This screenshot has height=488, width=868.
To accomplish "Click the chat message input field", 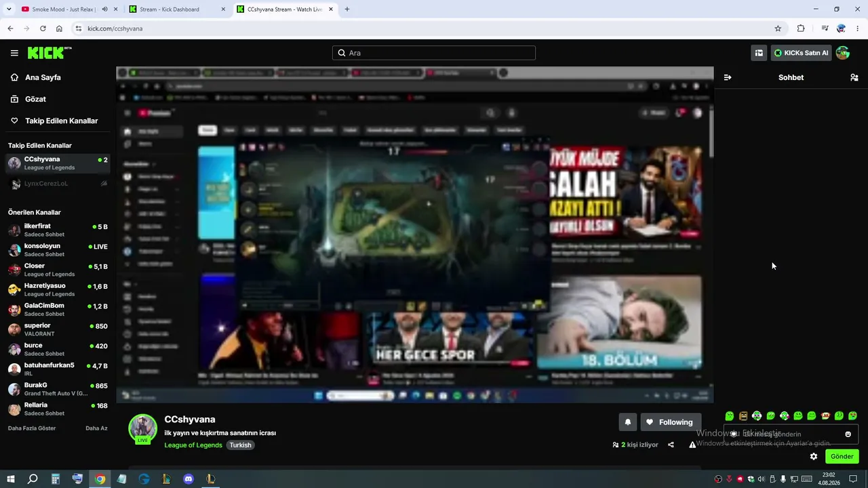I will [791, 434].
